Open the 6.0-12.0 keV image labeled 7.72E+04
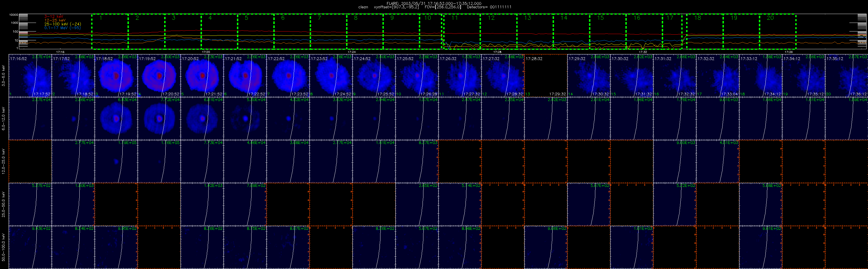This screenshot has height=269, width=868. [159, 118]
